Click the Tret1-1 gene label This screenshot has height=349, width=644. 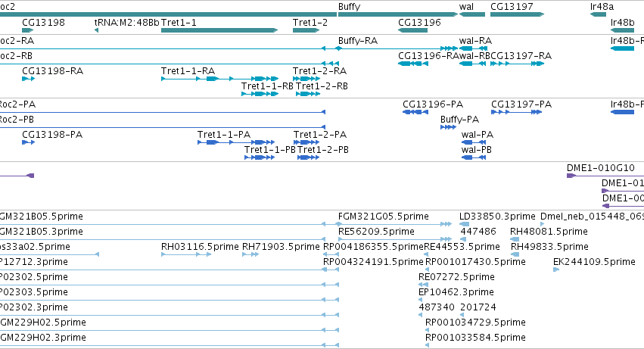(179, 22)
